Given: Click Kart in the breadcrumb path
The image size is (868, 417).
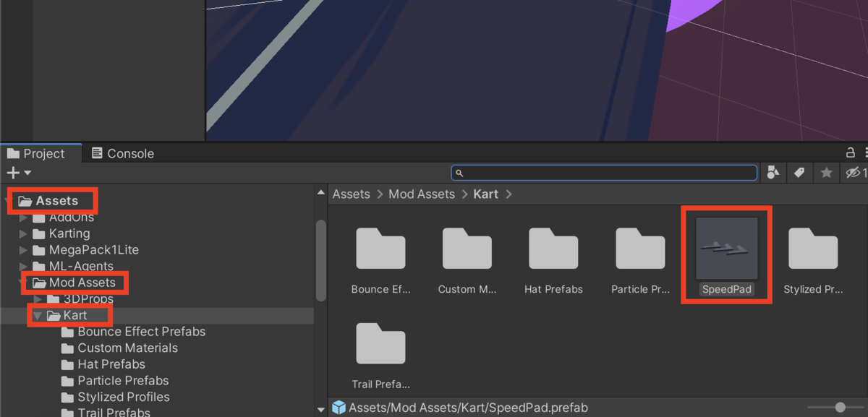Looking at the screenshot, I should [x=485, y=194].
